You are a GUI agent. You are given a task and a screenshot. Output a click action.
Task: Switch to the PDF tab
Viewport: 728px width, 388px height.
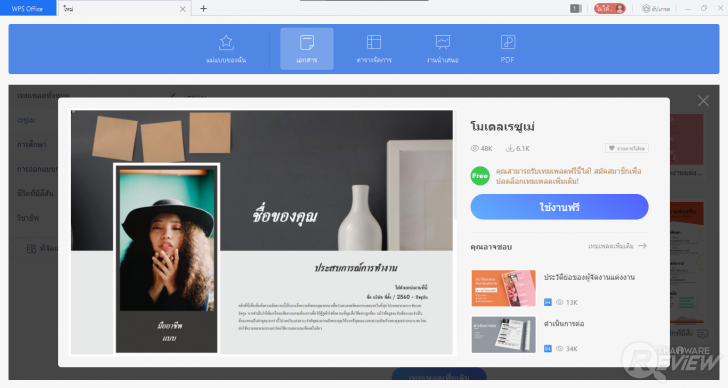[507, 49]
